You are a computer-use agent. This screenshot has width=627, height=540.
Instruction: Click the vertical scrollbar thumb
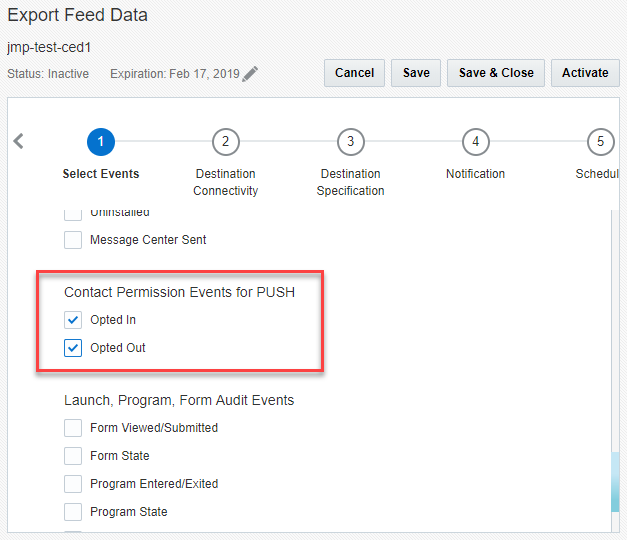[614, 482]
